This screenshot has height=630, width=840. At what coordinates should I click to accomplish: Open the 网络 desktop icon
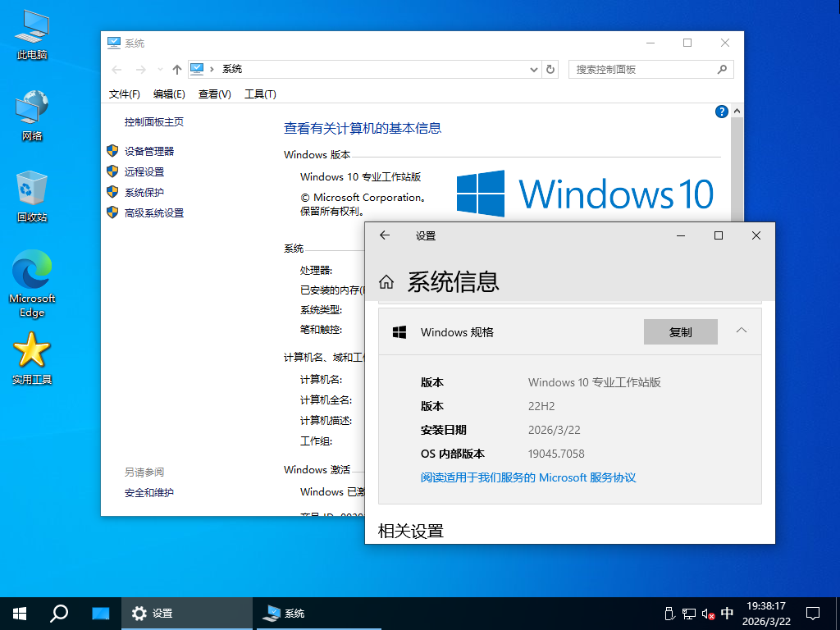31,107
